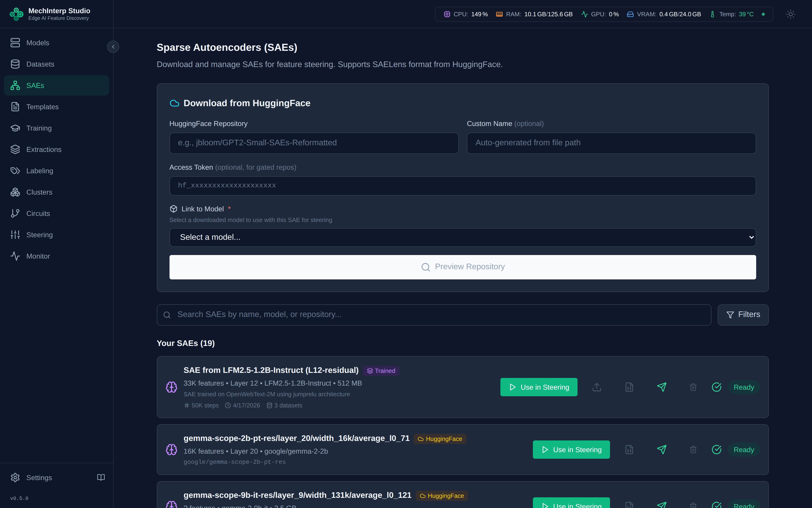812x508 pixels.
Task: Navigate to the Clusters page
Action: coord(56,192)
